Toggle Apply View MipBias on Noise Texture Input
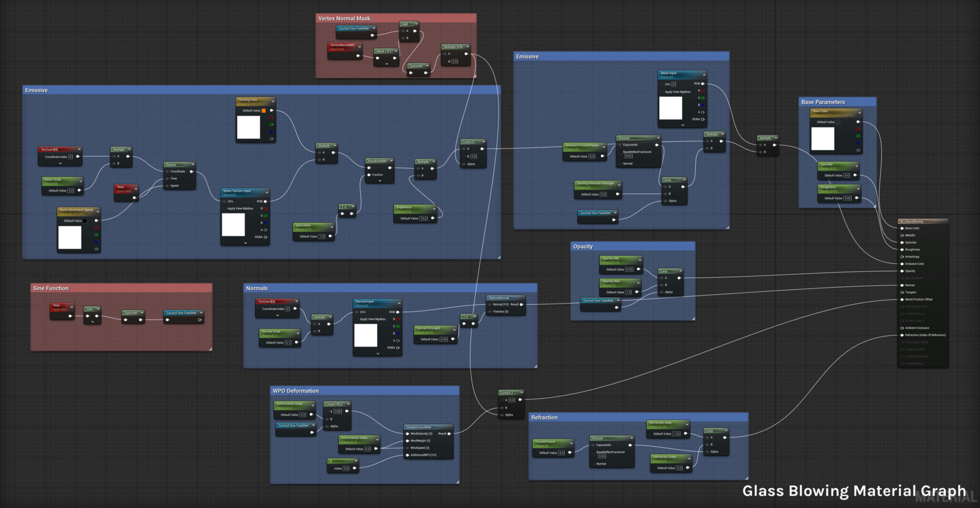The image size is (980, 508). (x=224, y=209)
